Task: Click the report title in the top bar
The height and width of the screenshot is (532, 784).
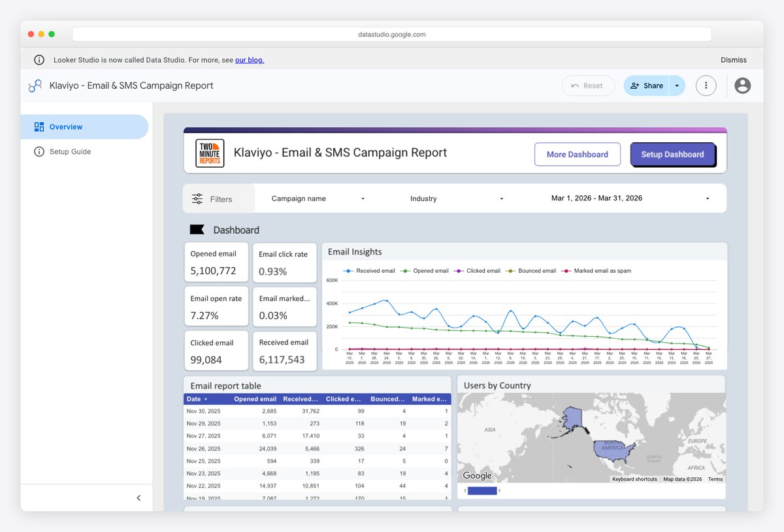Action: pyautogui.click(x=131, y=86)
